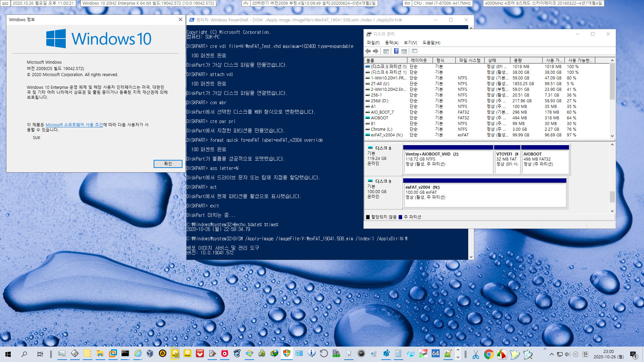Expand taskbar toolbar overflow double chevron
Viewport: 644px width, 362px height.
(545, 349)
